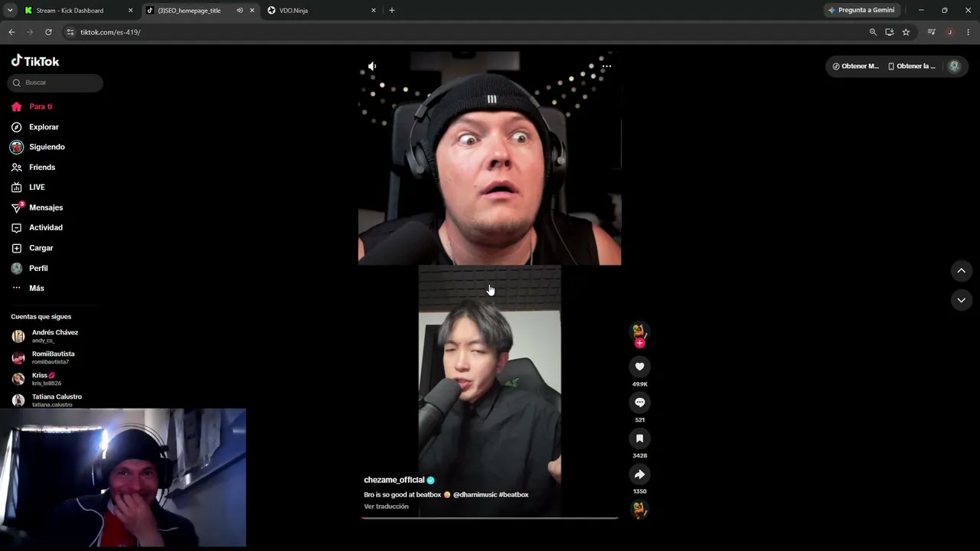Click the @dharnimusic mention

click(475, 494)
